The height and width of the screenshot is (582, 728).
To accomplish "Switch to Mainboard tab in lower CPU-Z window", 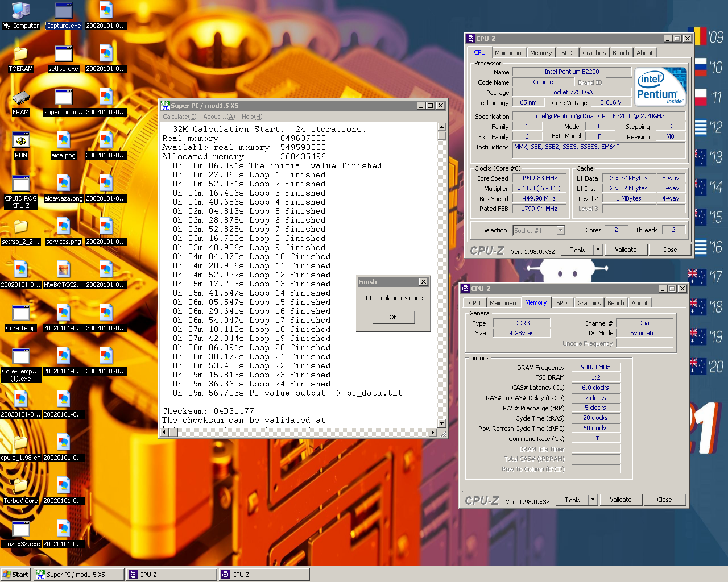I will [504, 303].
